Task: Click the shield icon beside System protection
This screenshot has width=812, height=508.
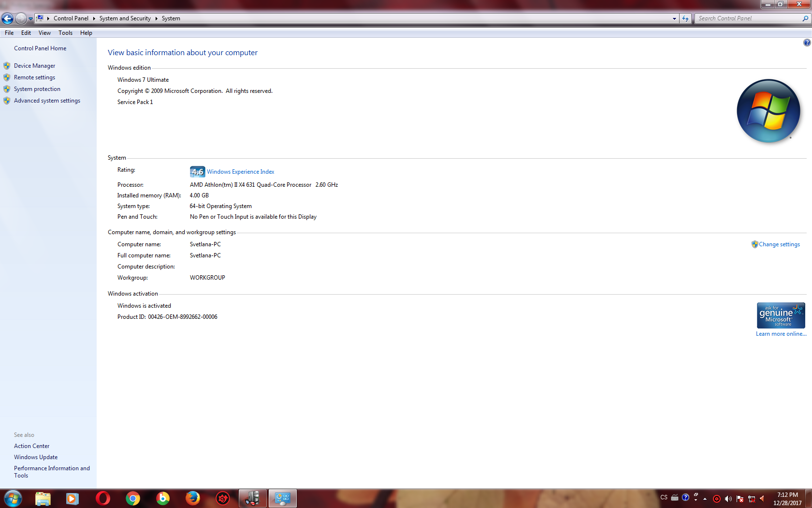Action: tap(7, 89)
